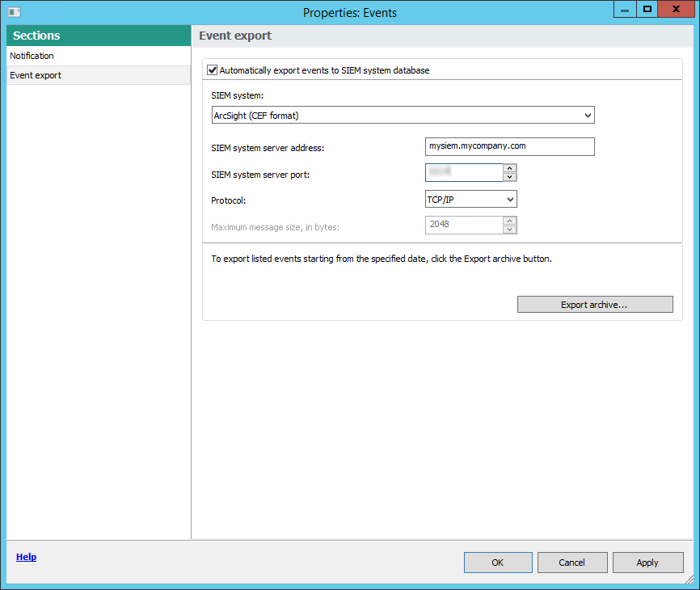Select the Event export section
Screen dimensions: 700x590
(x=36, y=74)
